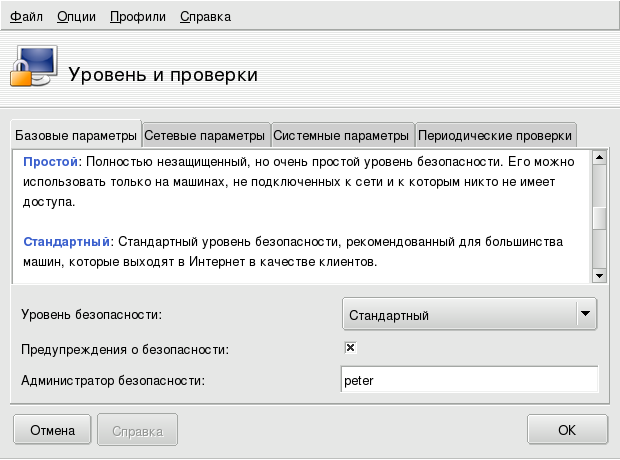Click the description scrollbar down arrow
Image resolution: width=620 pixels, height=460 pixels.
[x=600, y=275]
